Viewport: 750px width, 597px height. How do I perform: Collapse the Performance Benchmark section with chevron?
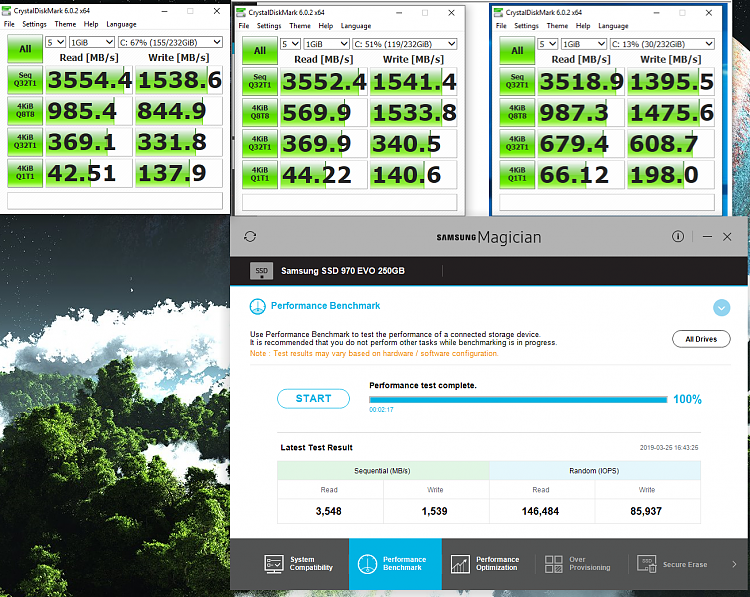[x=721, y=308]
